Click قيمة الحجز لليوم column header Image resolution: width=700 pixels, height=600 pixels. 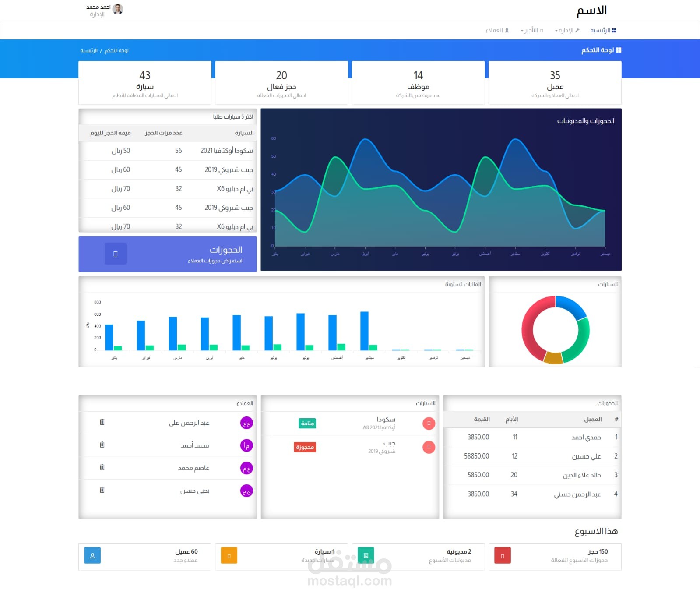tap(110, 133)
